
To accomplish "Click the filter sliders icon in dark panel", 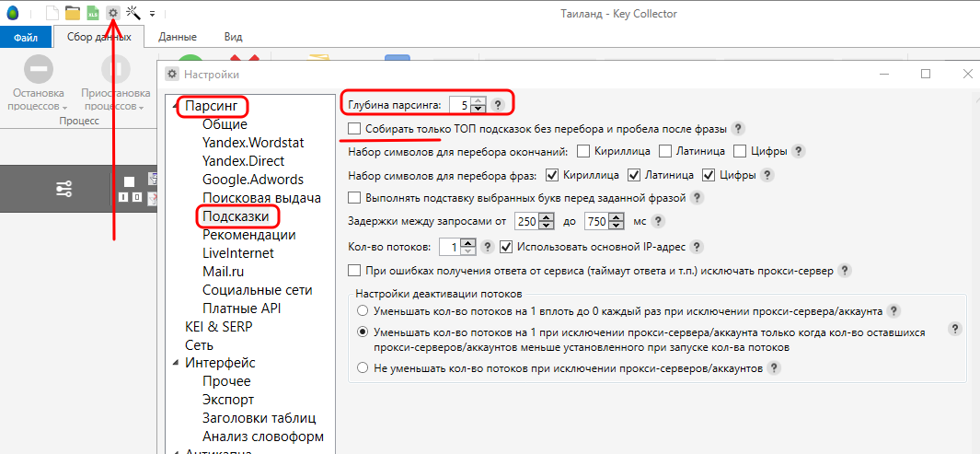I will point(63,189).
